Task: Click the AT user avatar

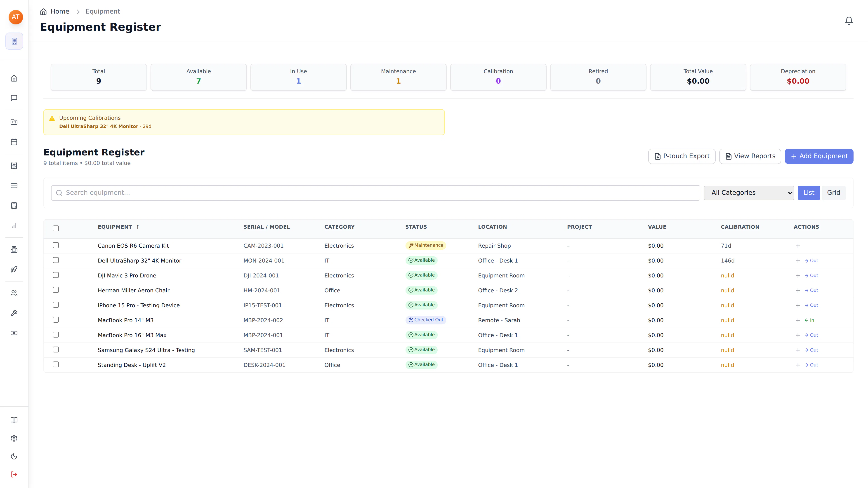Action: (x=16, y=17)
